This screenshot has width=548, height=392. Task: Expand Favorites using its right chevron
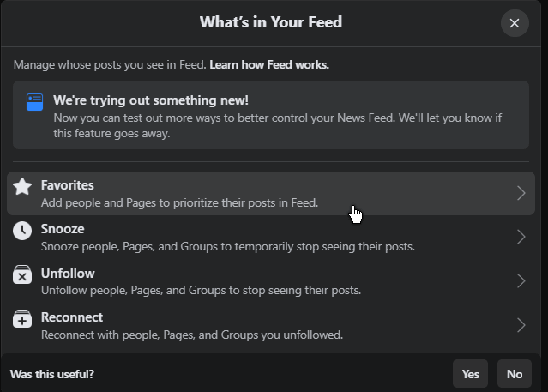521,193
